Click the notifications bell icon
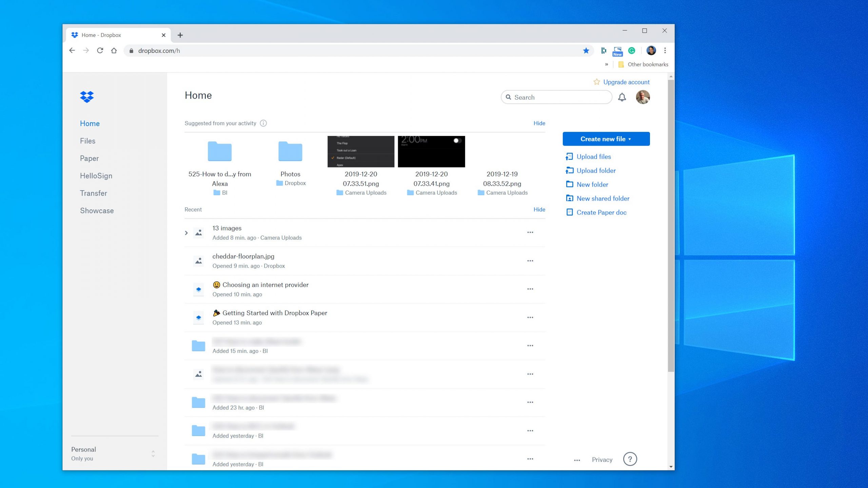 point(623,97)
